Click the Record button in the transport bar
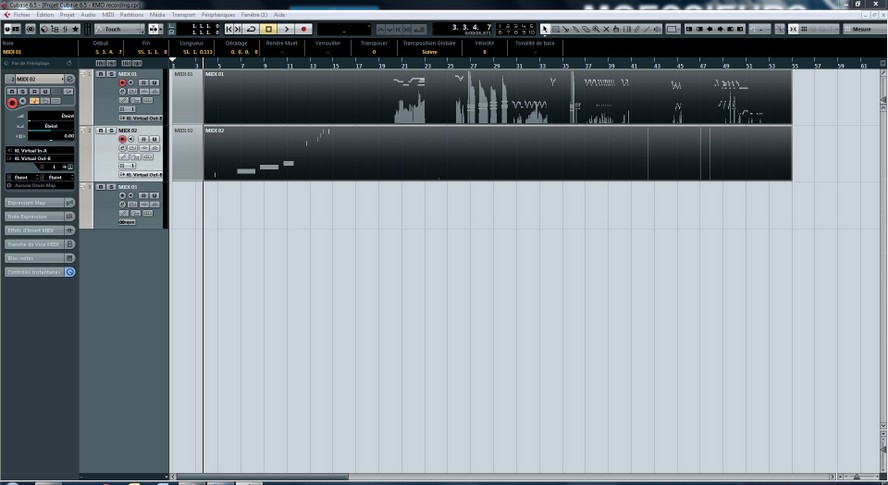This screenshot has width=888, height=485. point(304,30)
